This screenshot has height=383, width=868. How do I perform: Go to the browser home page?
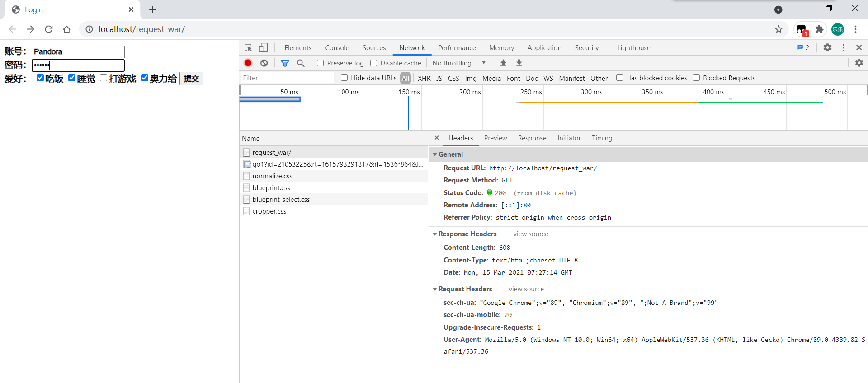coord(67,29)
